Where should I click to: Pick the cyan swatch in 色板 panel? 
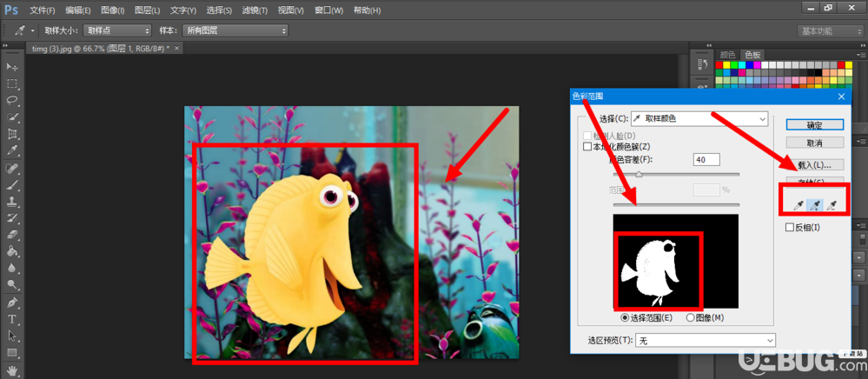742,65
